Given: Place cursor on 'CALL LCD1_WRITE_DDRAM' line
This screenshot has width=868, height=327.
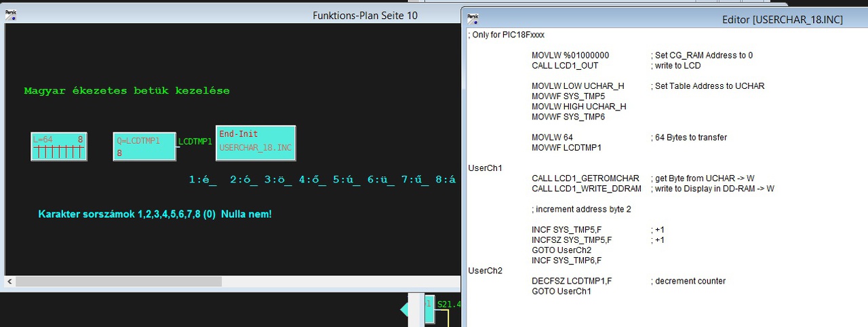Looking at the screenshot, I should [x=587, y=189].
